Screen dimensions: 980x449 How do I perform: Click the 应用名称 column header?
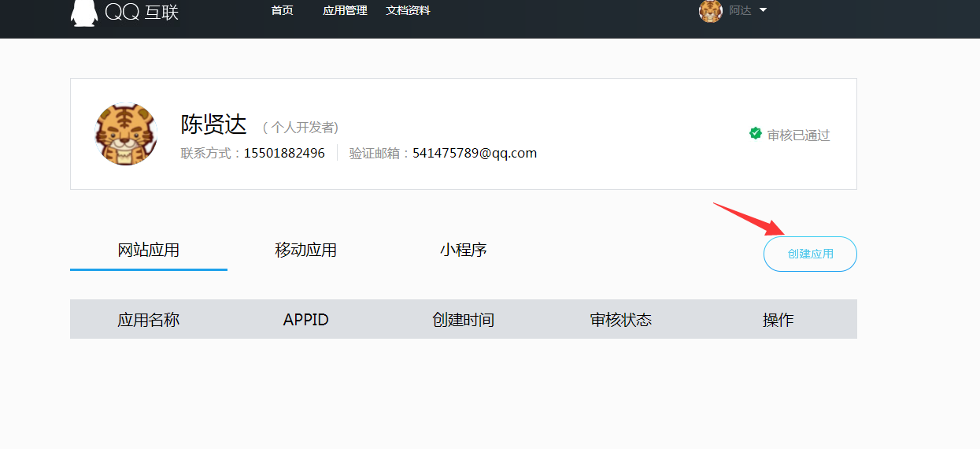coord(149,320)
